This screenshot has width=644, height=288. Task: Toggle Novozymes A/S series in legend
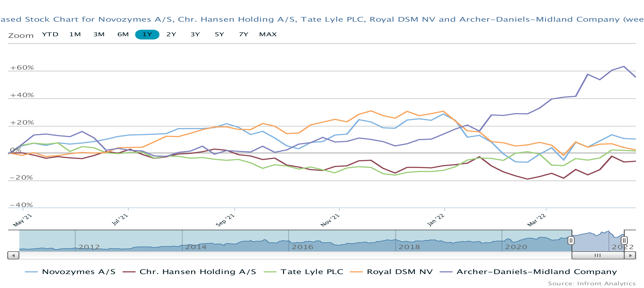click(79, 272)
